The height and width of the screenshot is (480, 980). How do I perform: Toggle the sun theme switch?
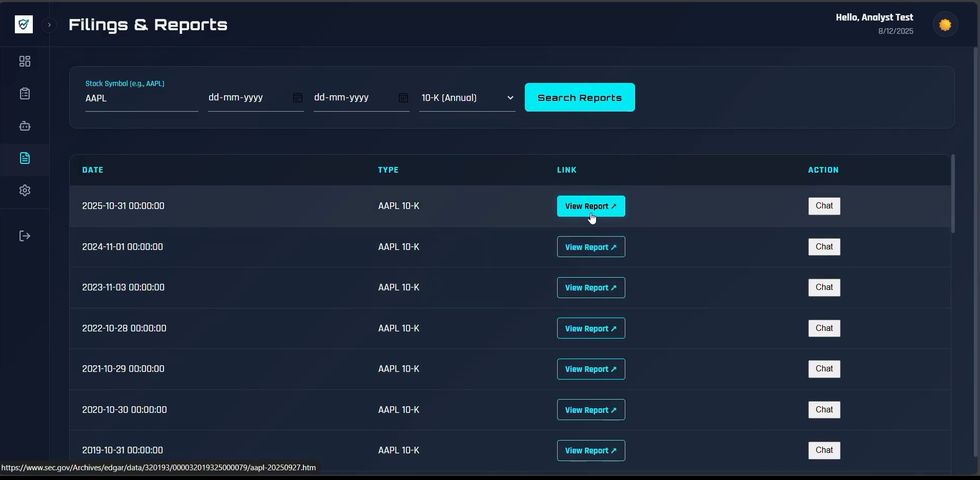(x=945, y=25)
